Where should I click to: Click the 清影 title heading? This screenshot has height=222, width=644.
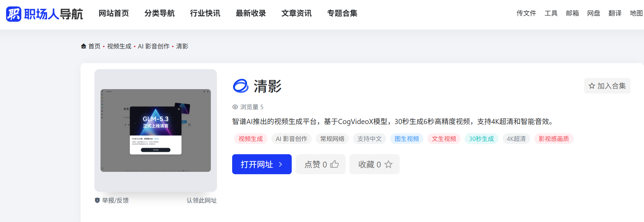tap(268, 86)
